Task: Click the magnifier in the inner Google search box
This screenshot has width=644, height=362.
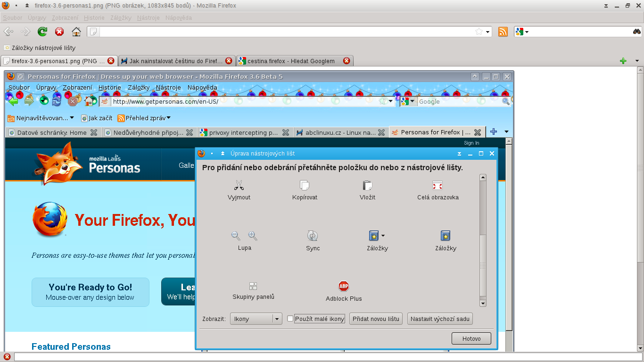Action: pyautogui.click(x=505, y=101)
